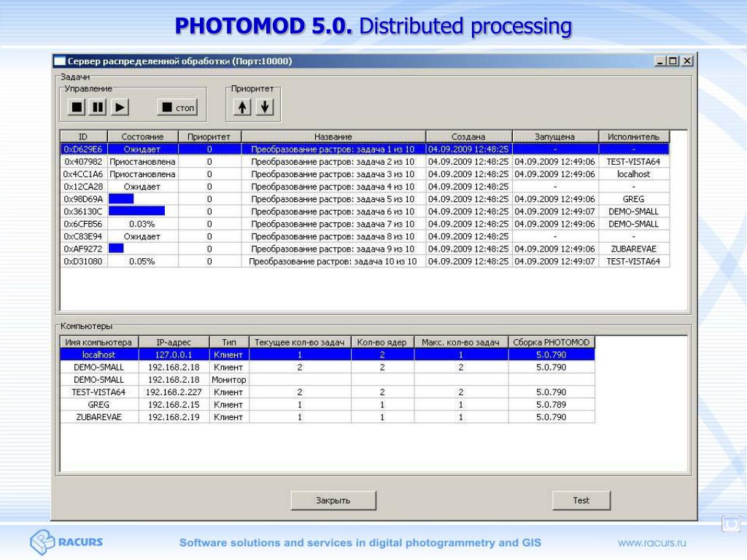Viewport: 747px width, 560px height.
Task: Select GREG computer row
Action: coord(328,404)
